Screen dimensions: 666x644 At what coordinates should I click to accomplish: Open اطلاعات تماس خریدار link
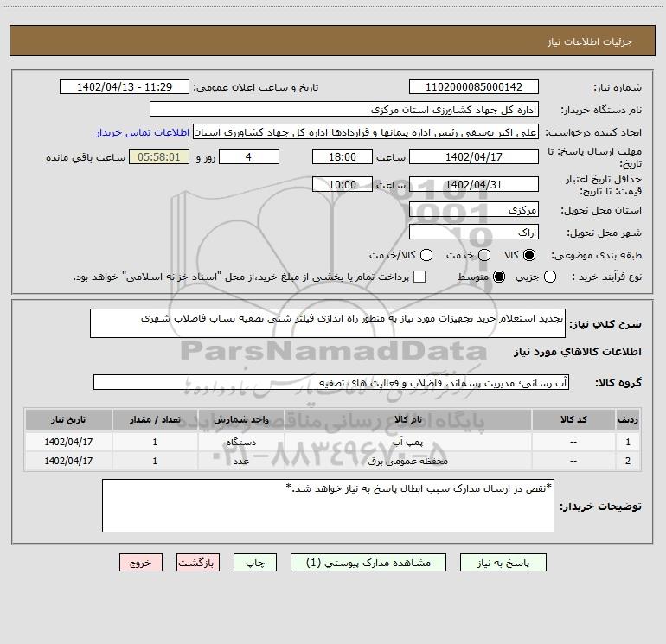coord(143,132)
